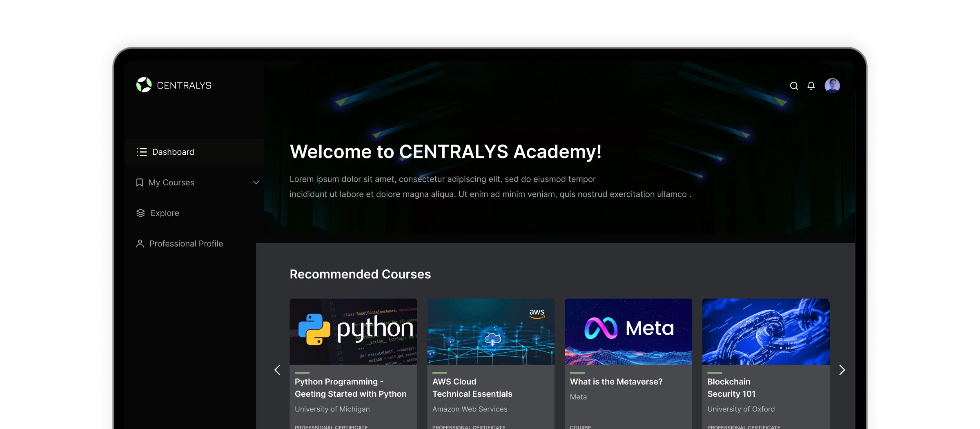This screenshot has width=980, height=429.
Task: Click the Professional Profile person icon
Action: tap(140, 244)
